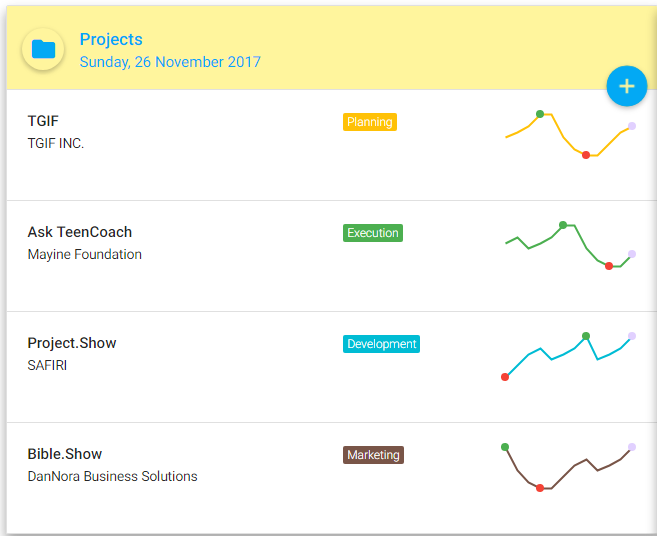The width and height of the screenshot is (657, 536).
Task: Click the Project.Show cyan sparkline chart
Action: pos(568,356)
